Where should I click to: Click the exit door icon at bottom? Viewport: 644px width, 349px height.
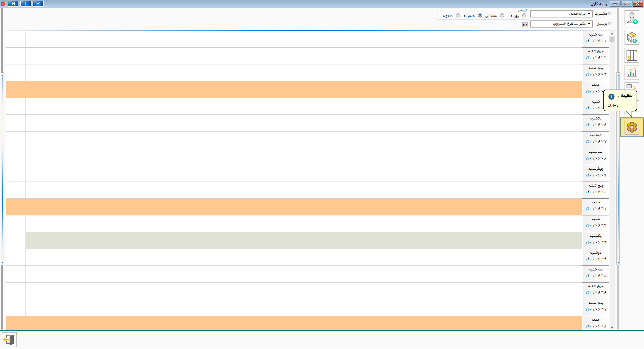(9, 340)
